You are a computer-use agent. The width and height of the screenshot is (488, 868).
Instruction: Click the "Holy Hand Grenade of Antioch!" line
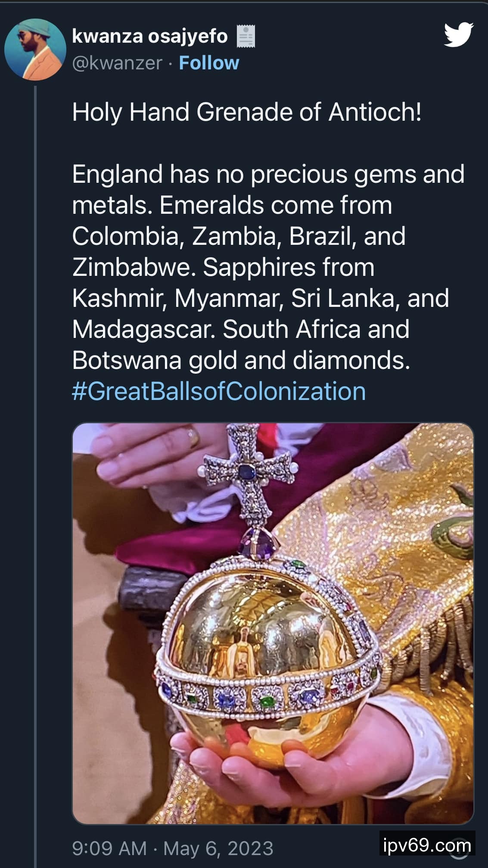(x=246, y=112)
